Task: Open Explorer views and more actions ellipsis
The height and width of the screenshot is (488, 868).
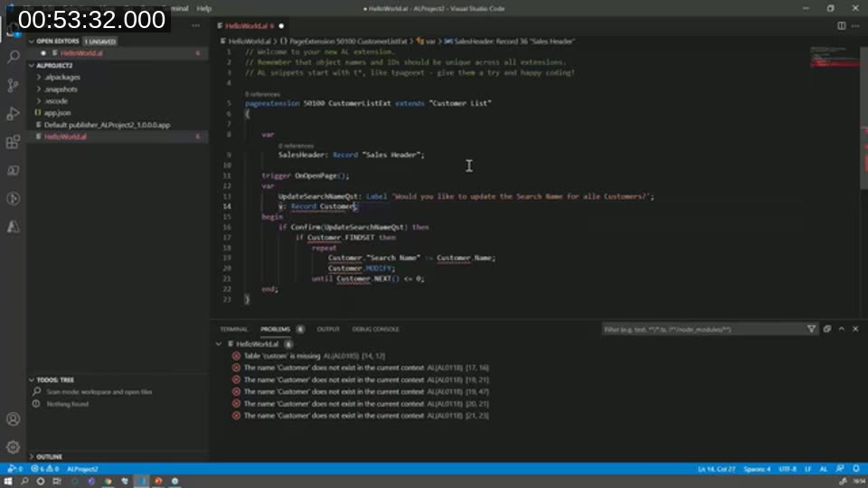Action: [x=196, y=26]
